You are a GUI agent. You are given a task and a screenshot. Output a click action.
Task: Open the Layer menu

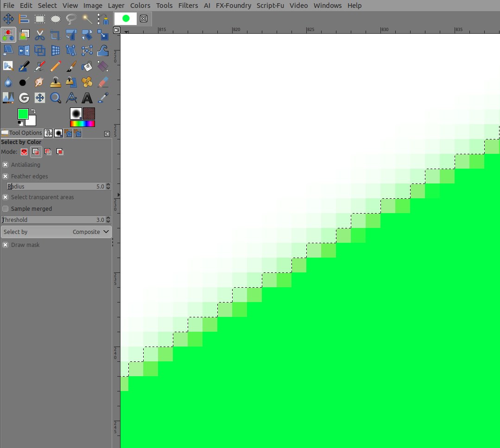[x=116, y=6]
